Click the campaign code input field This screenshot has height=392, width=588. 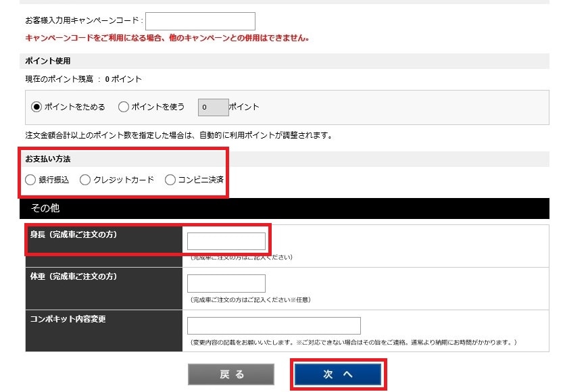click(200, 21)
